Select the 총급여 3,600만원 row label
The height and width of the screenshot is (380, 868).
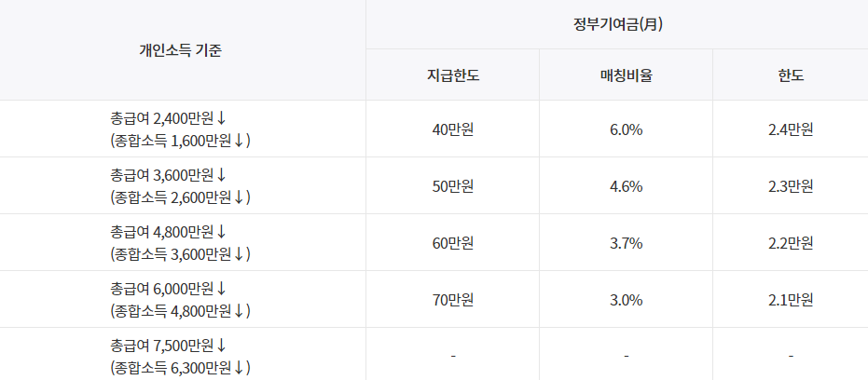coord(183,186)
